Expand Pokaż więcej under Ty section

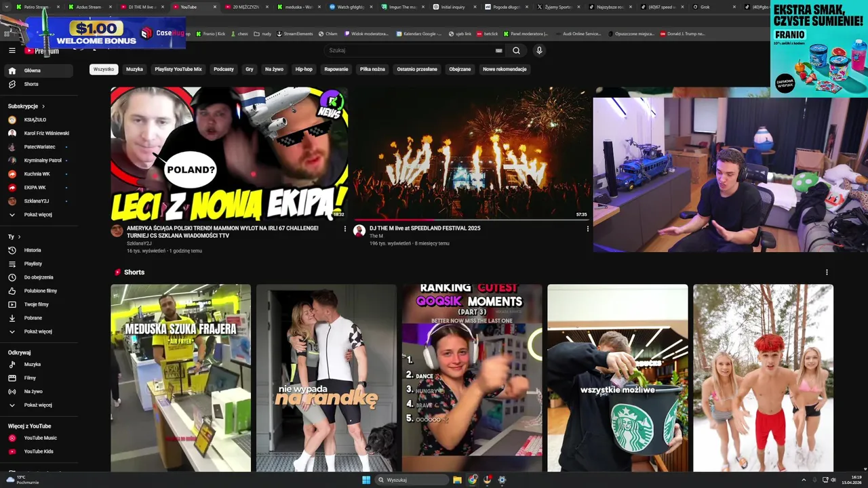39,331
